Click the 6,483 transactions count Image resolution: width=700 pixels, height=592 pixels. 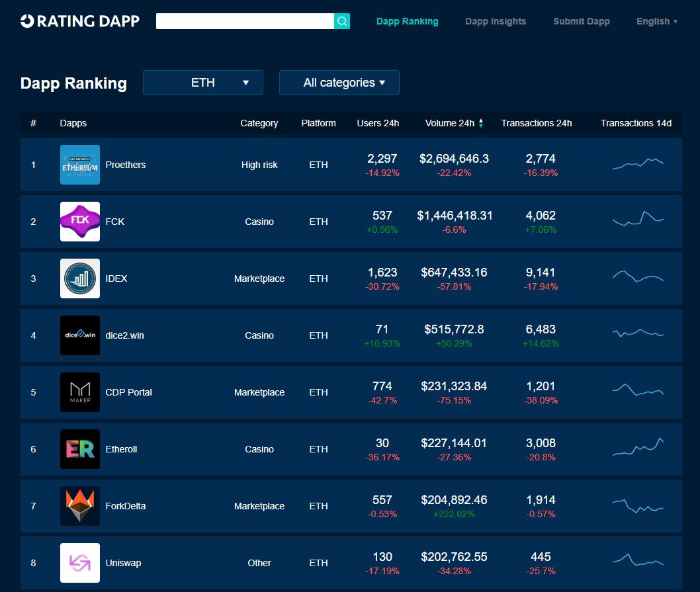pos(541,329)
